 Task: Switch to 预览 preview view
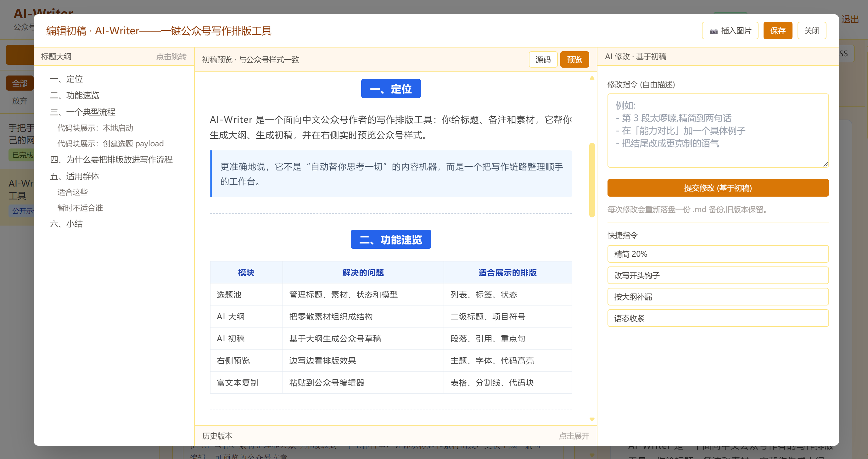coord(574,60)
